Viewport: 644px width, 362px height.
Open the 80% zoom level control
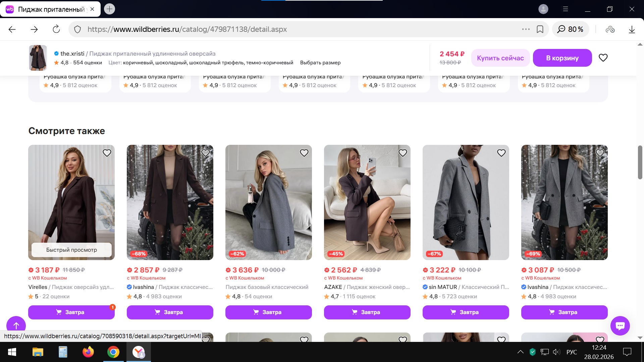coord(571,29)
